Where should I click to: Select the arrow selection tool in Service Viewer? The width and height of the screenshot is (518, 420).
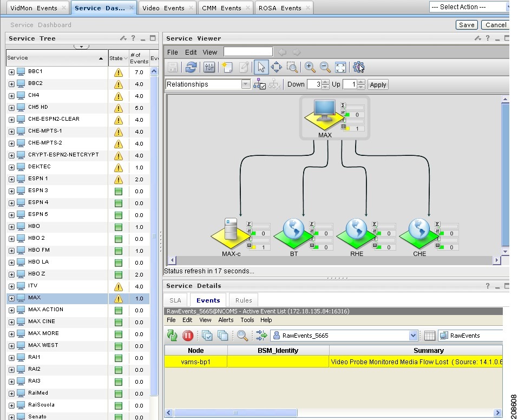[x=261, y=67]
